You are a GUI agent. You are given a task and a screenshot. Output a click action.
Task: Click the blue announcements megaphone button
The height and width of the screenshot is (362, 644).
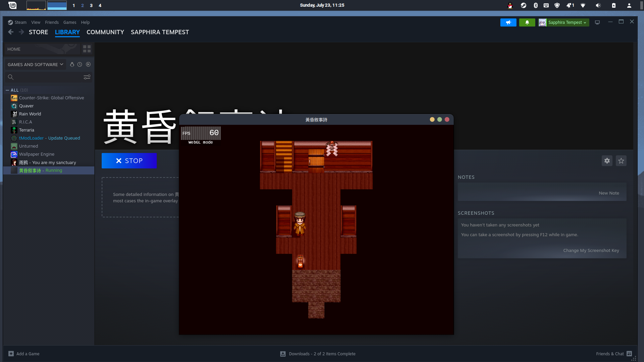coord(508,22)
